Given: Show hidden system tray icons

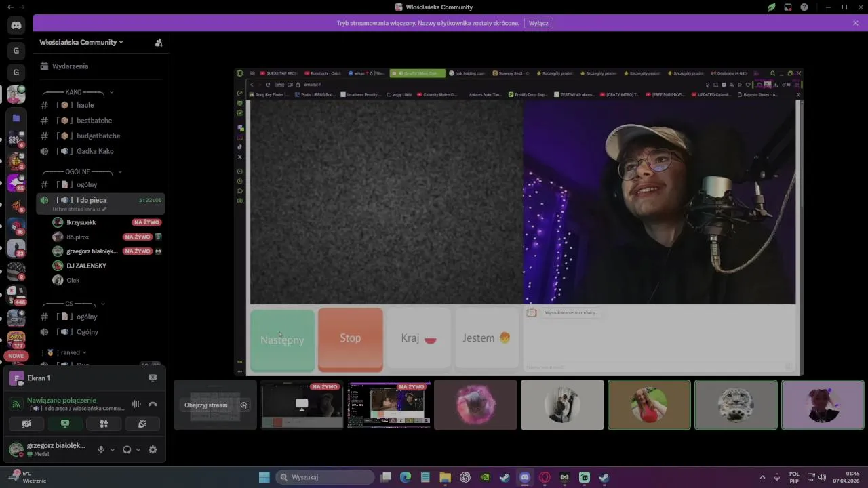Looking at the screenshot, I should (x=762, y=477).
